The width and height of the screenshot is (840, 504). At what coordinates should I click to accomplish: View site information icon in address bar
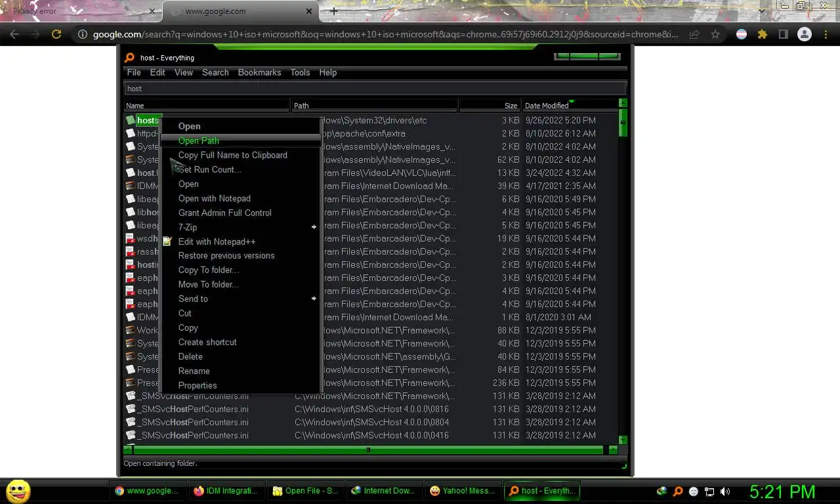coord(82,34)
